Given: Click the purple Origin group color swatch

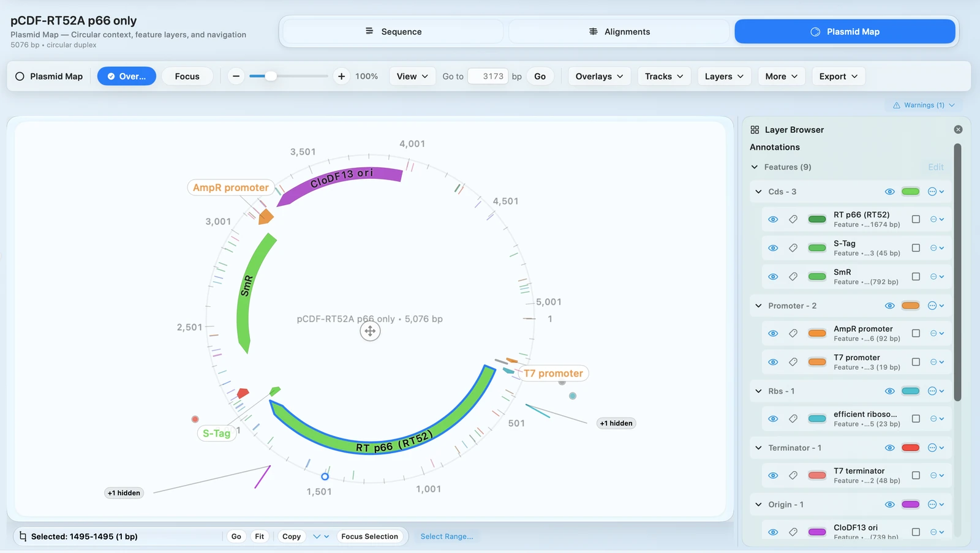Looking at the screenshot, I should (x=911, y=505).
